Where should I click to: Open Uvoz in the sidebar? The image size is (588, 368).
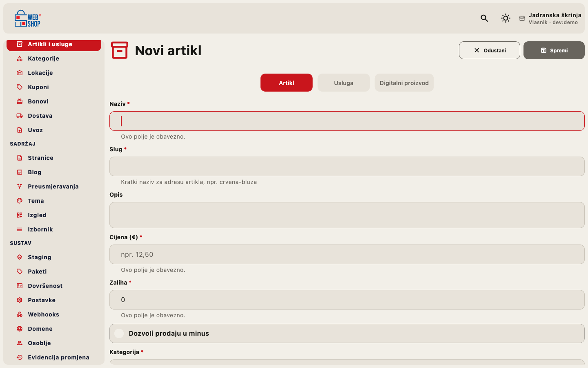coord(54,130)
